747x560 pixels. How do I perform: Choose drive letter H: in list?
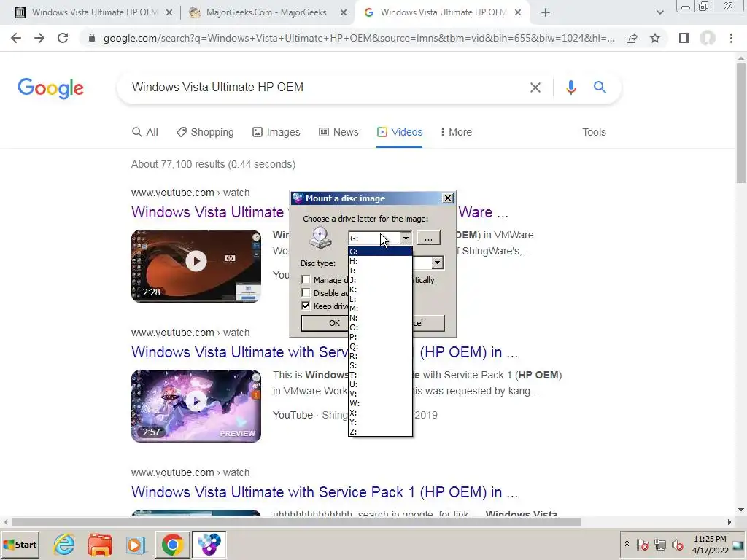coord(380,261)
